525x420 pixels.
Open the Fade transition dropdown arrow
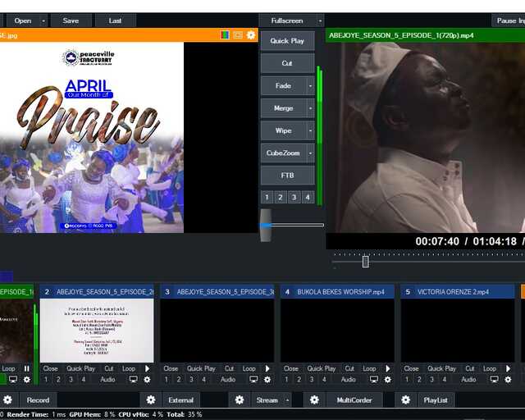coord(310,86)
